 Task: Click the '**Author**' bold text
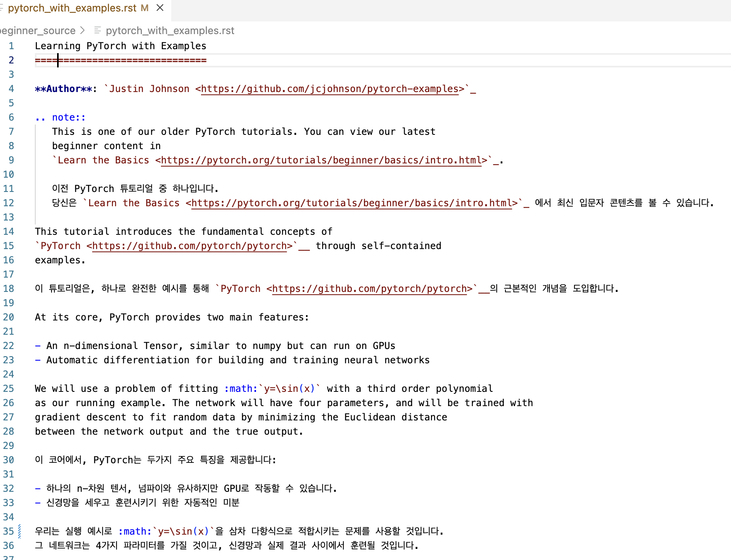coord(63,89)
